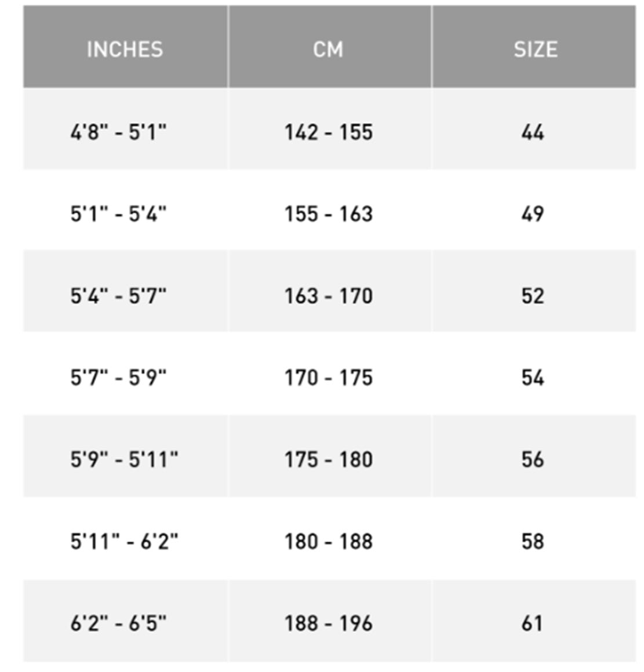Click the 6'2" - 6'5" height cell

[118, 623]
